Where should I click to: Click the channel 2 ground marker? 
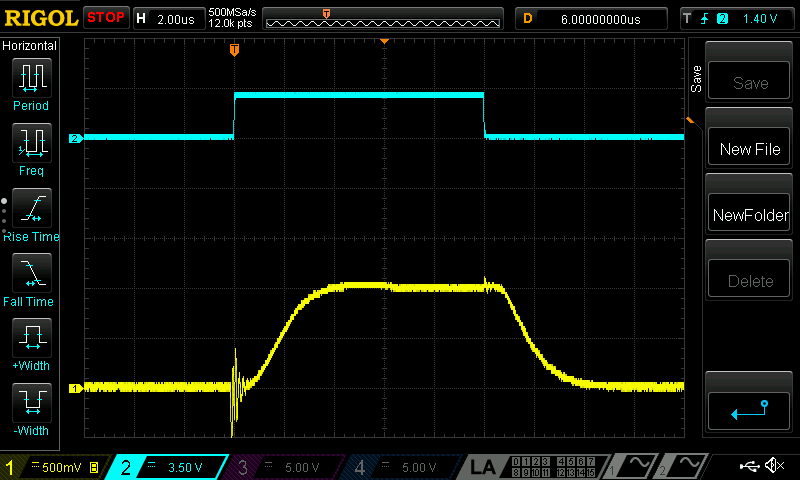click(x=76, y=139)
